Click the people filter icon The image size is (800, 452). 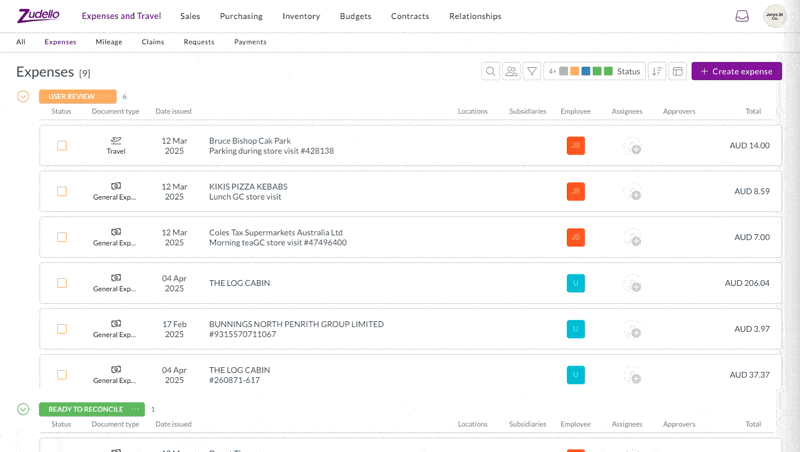pyautogui.click(x=511, y=71)
